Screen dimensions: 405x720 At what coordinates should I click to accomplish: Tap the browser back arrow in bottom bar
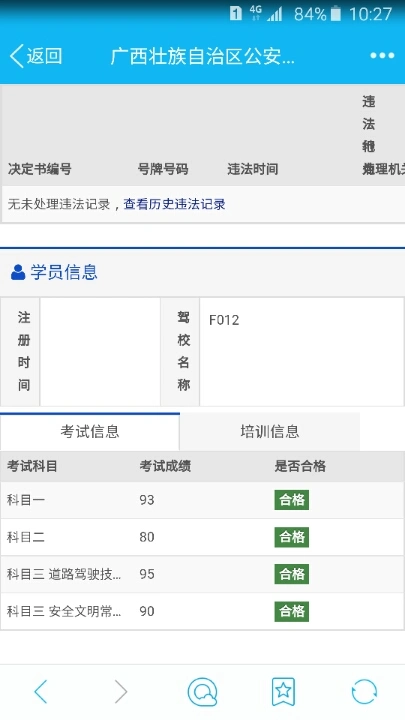pyautogui.click(x=40, y=691)
